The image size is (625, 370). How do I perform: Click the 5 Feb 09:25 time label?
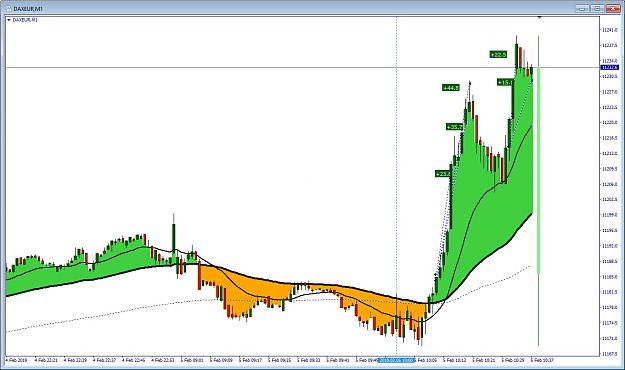tap(279, 360)
